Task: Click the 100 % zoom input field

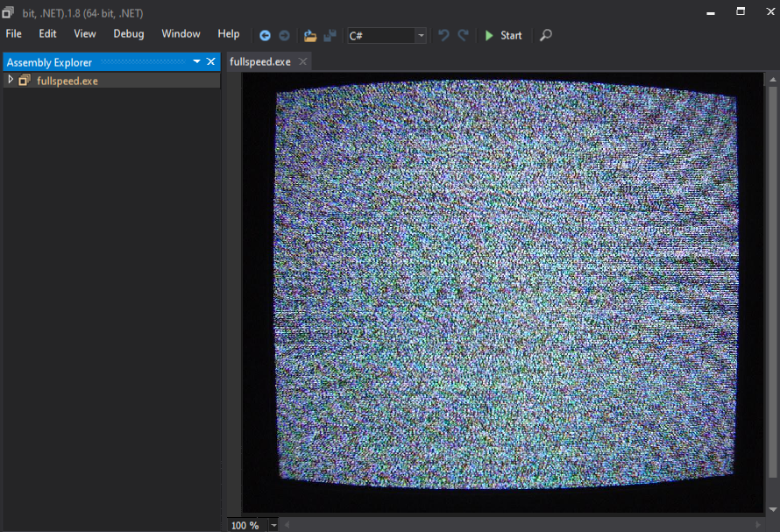Action: click(x=248, y=525)
